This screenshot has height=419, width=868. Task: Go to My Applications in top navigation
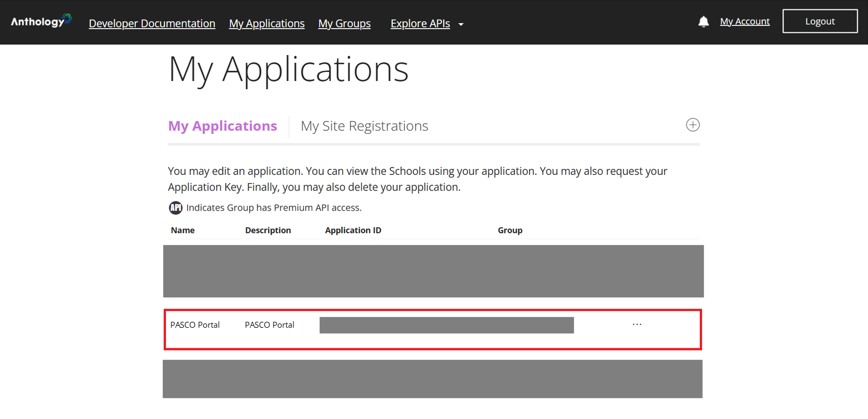click(x=266, y=23)
